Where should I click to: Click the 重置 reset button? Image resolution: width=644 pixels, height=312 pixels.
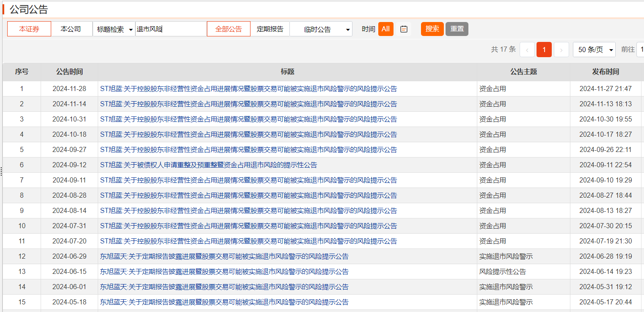tap(457, 29)
